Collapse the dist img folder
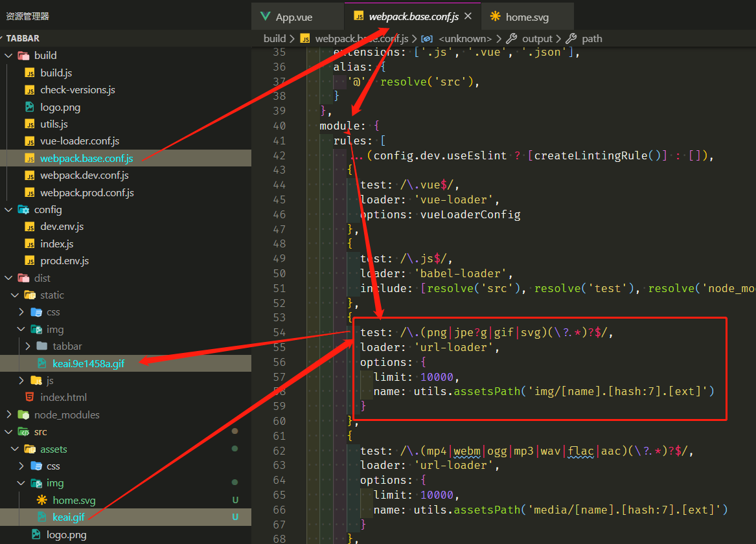The height and width of the screenshot is (544, 756). (x=21, y=329)
